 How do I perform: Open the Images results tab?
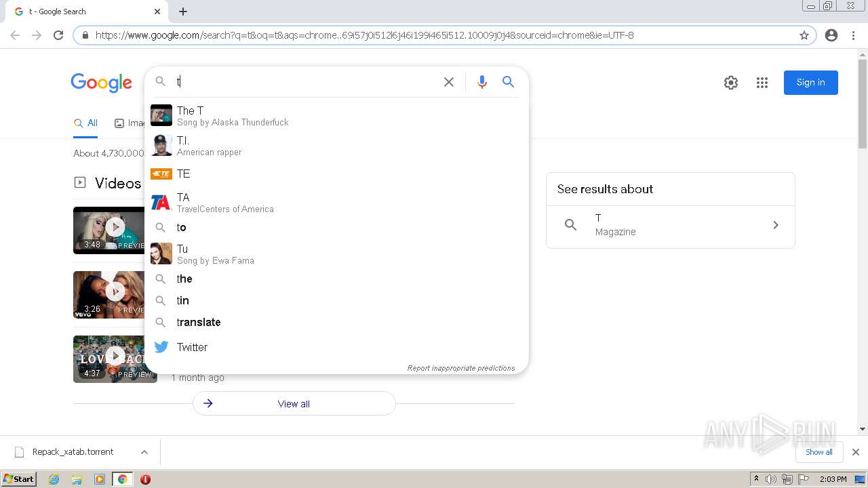pos(130,123)
